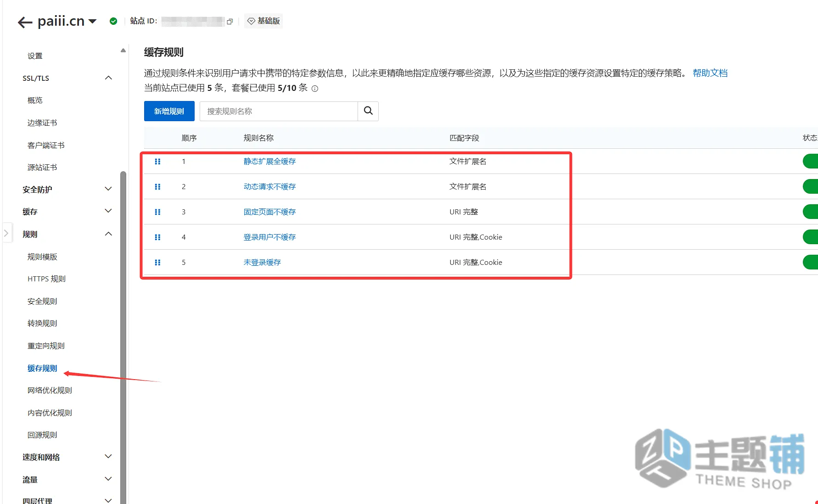The height and width of the screenshot is (504, 818).
Task: Open 安全规则 in the sidebar
Action: point(42,302)
